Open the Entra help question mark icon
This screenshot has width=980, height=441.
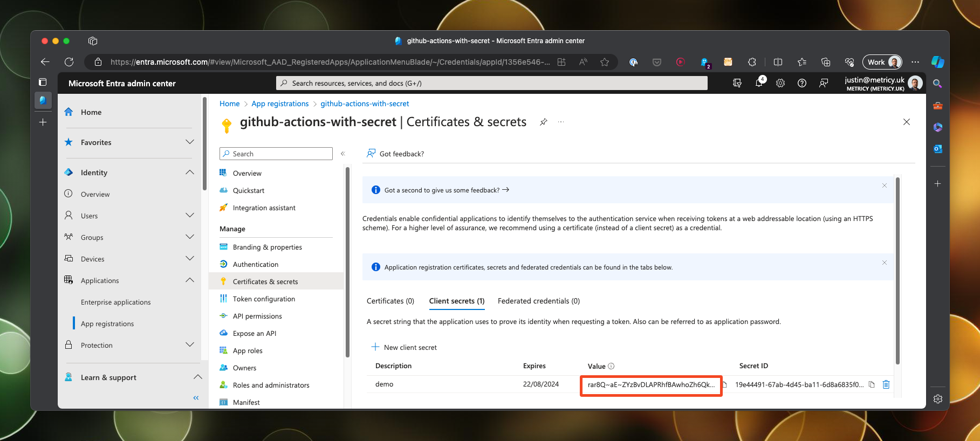[802, 83]
